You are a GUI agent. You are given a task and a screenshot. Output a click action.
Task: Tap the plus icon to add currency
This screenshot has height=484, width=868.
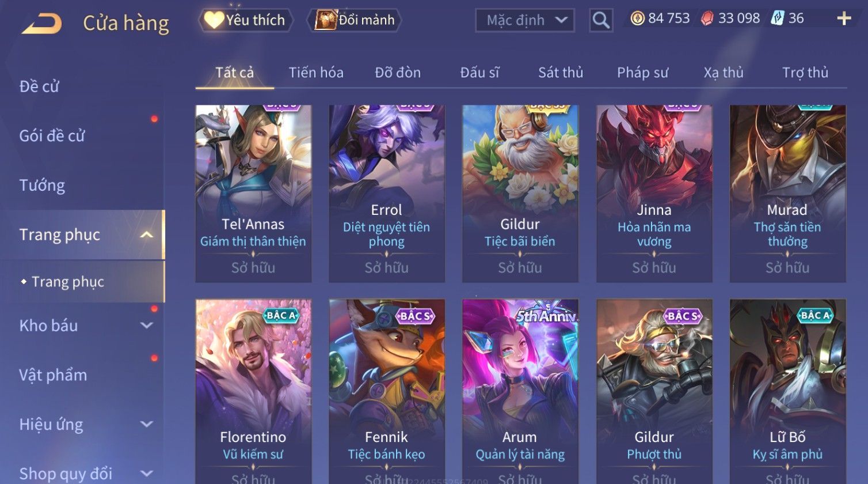844,18
